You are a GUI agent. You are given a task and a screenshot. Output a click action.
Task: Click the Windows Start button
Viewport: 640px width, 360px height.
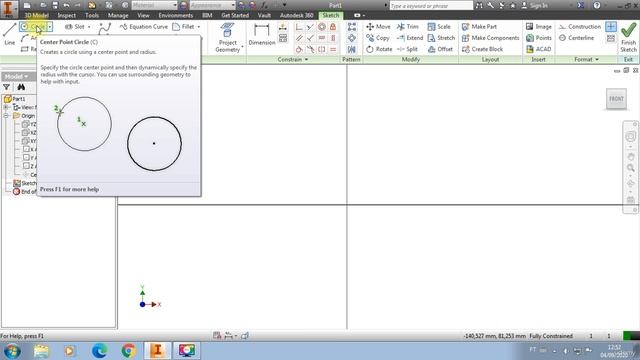(x=12, y=351)
